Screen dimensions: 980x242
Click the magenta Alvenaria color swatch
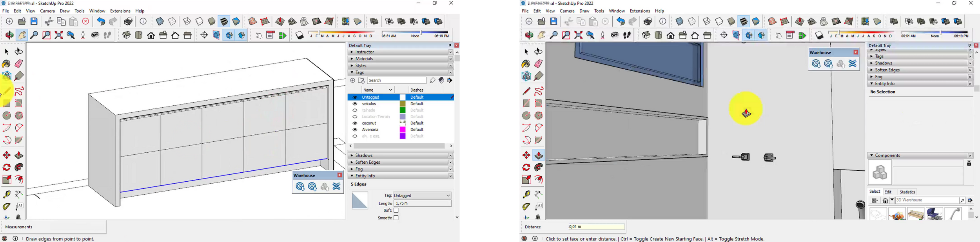402,130
